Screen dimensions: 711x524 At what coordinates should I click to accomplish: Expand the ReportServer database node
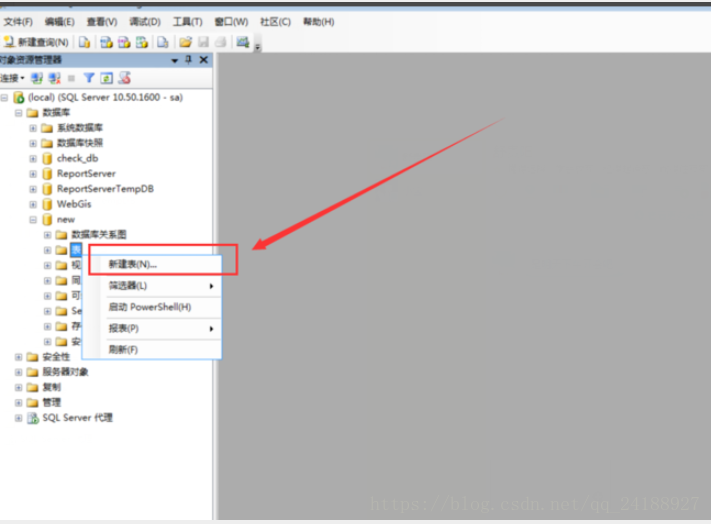(x=33, y=174)
